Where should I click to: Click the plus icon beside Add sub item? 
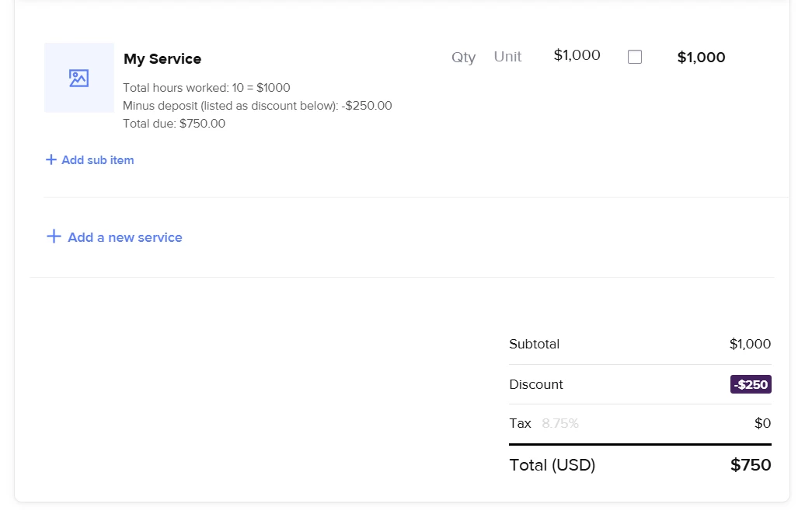click(x=51, y=159)
